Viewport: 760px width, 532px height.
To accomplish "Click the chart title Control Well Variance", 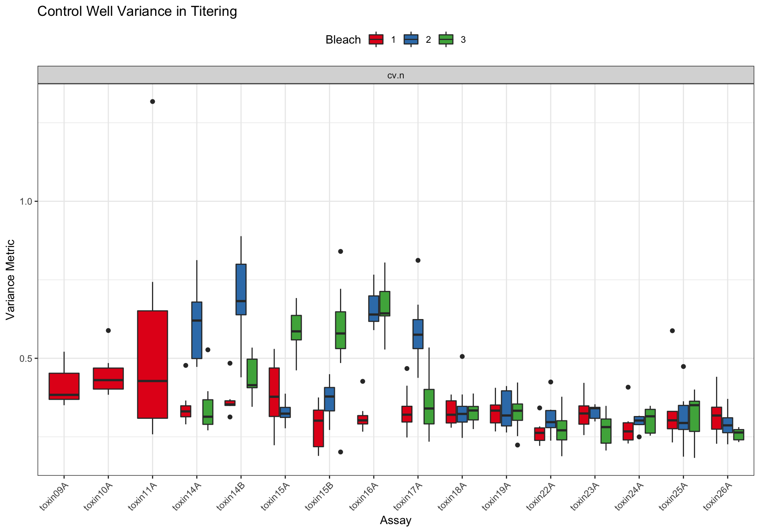I will (137, 11).
